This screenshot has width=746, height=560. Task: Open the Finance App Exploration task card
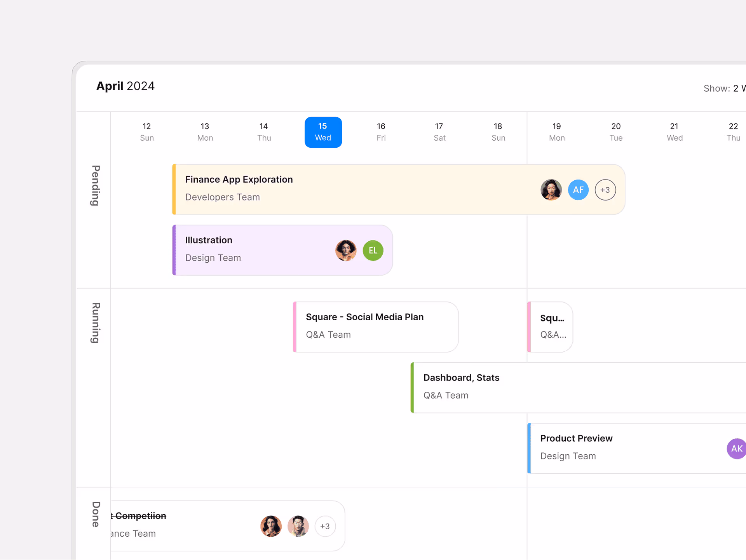point(350,189)
